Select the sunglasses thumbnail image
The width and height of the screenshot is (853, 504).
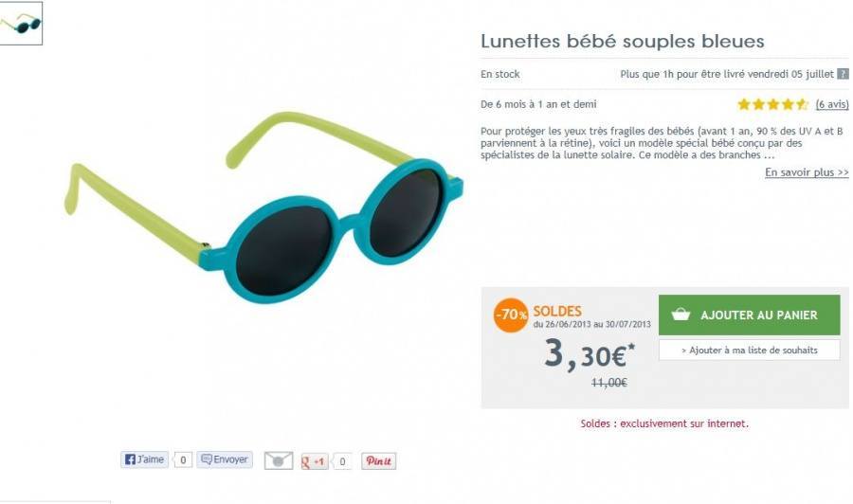[22, 24]
